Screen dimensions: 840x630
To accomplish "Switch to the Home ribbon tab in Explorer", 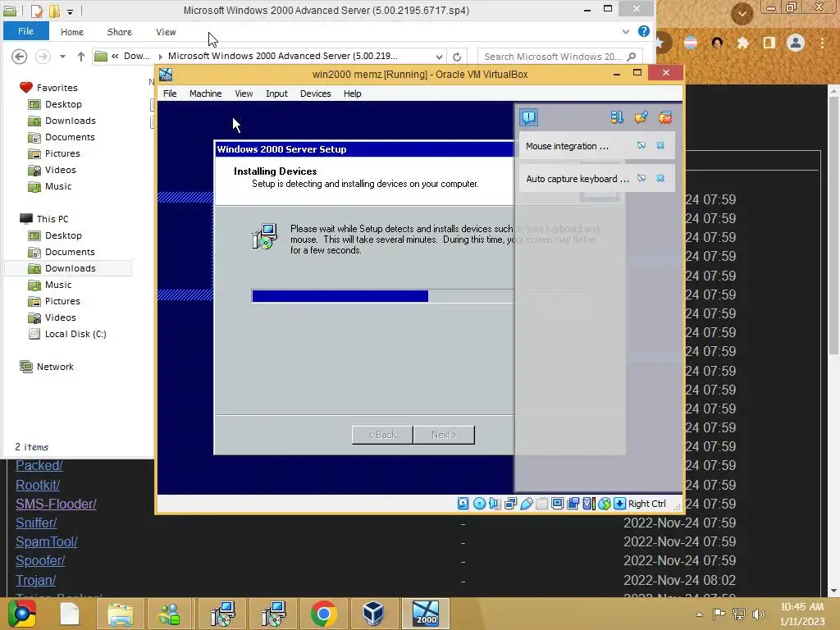I will click(72, 32).
